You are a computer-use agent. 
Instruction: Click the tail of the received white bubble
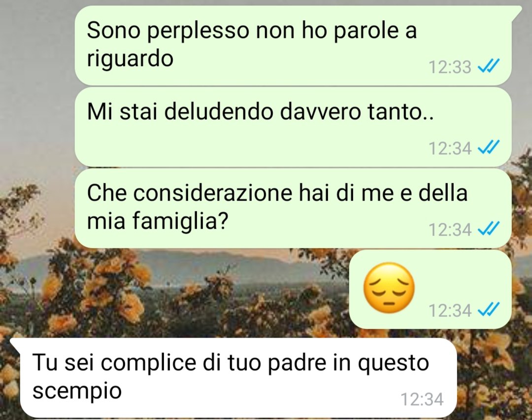tap(16, 344)
